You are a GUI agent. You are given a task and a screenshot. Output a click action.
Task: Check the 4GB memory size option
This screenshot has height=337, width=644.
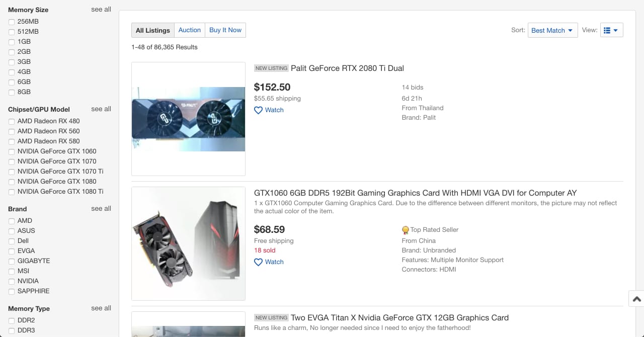(12, 72)
